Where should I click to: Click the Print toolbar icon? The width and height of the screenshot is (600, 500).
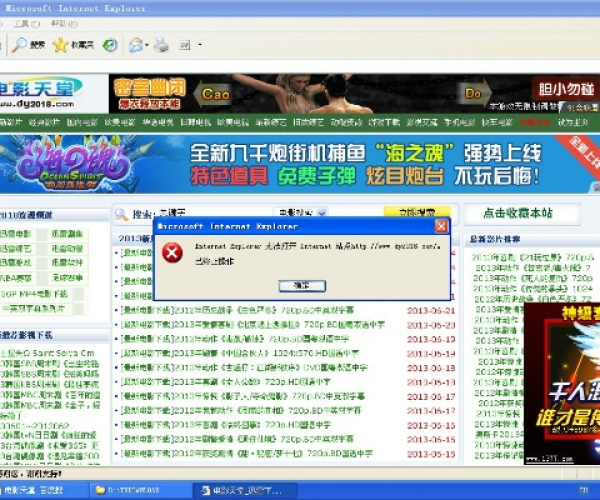point(161,45)
